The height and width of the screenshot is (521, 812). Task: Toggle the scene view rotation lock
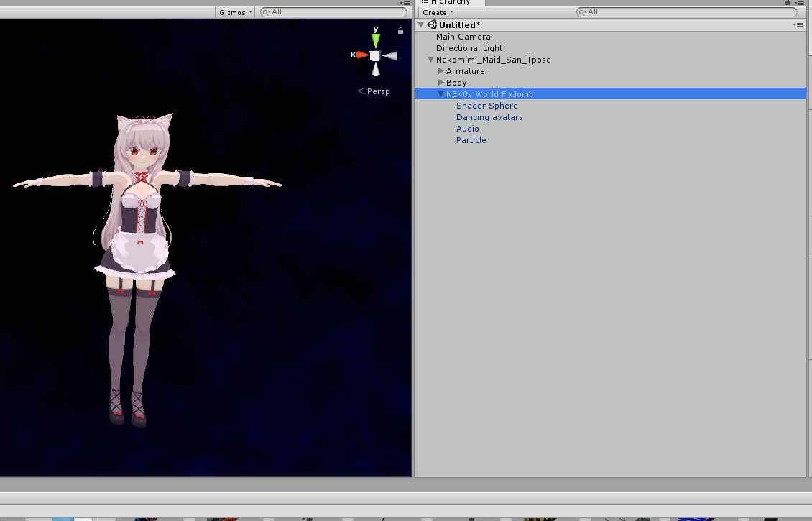pos(400,30)
